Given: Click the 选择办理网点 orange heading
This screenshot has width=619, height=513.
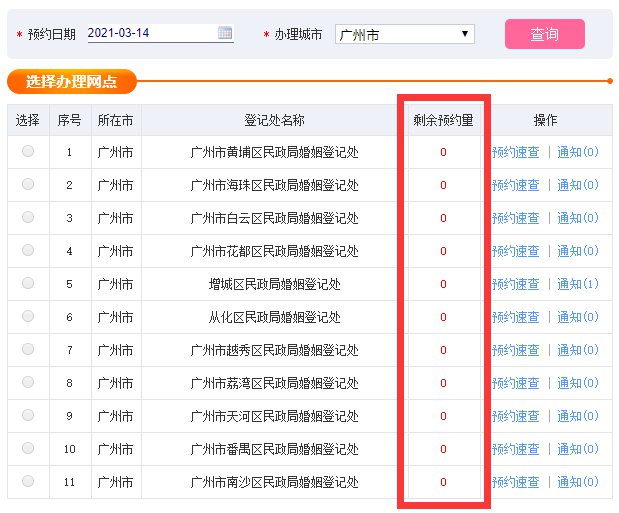Looking at the screenshot, I should coord(71,81).
